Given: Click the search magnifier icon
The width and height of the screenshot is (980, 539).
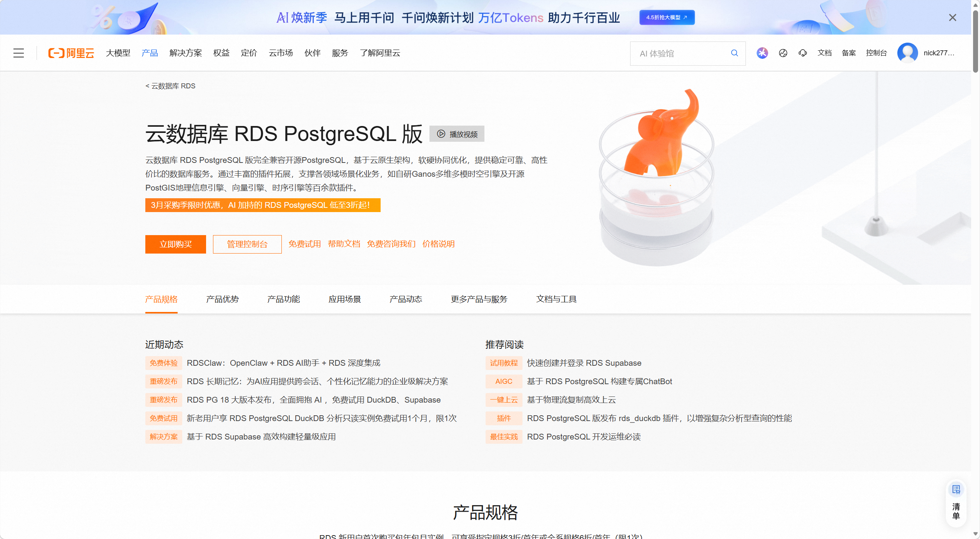Looking at the screenshot, I should click(x=734, y=53).
